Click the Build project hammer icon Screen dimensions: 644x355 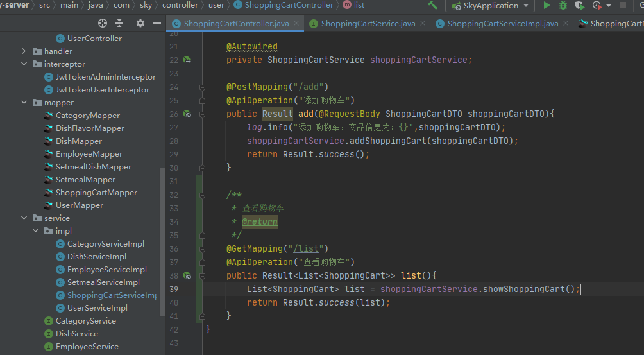coord(432,5)
